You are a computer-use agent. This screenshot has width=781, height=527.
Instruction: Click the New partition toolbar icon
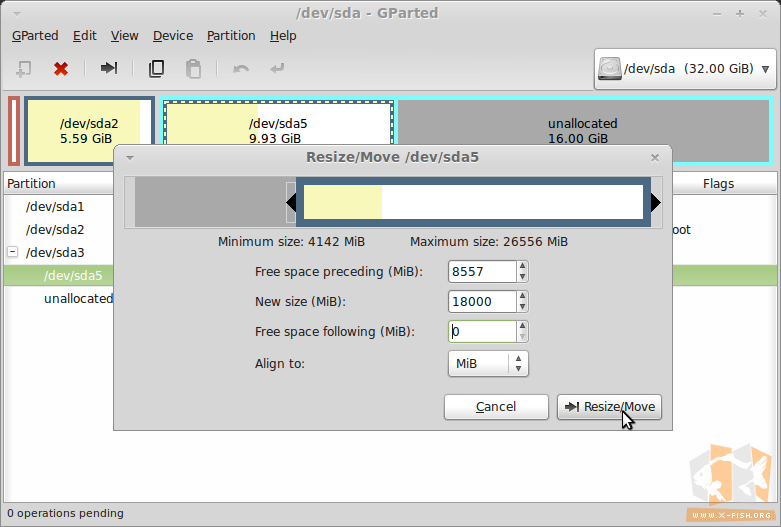[23, 68]
